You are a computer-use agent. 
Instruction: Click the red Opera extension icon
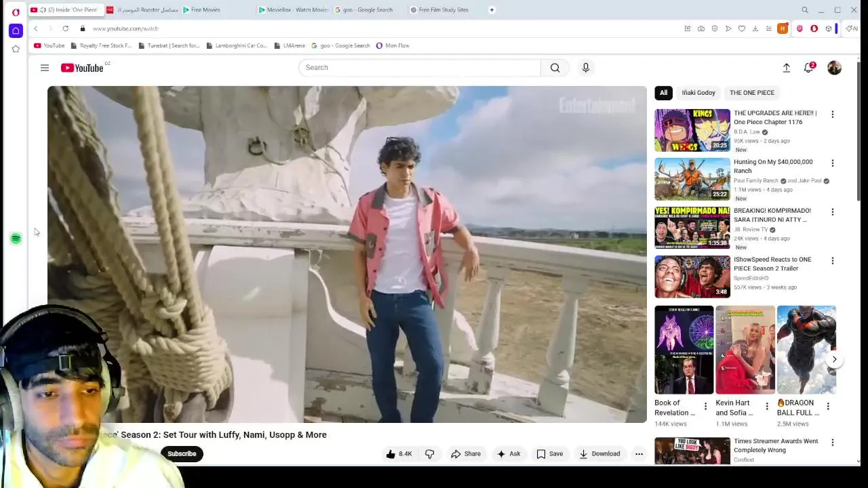(x=814, y=28)
